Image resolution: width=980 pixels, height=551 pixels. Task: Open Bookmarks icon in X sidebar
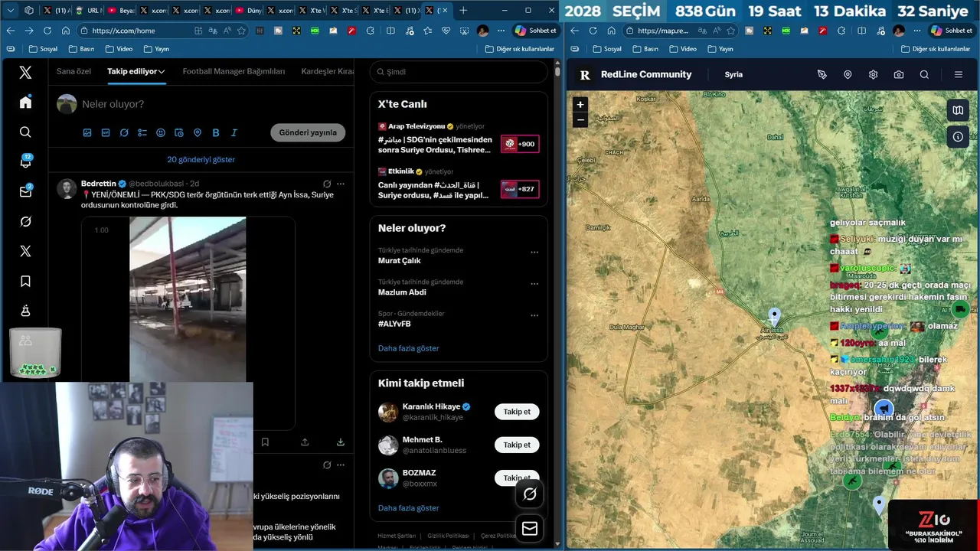(x=25, y=282)
